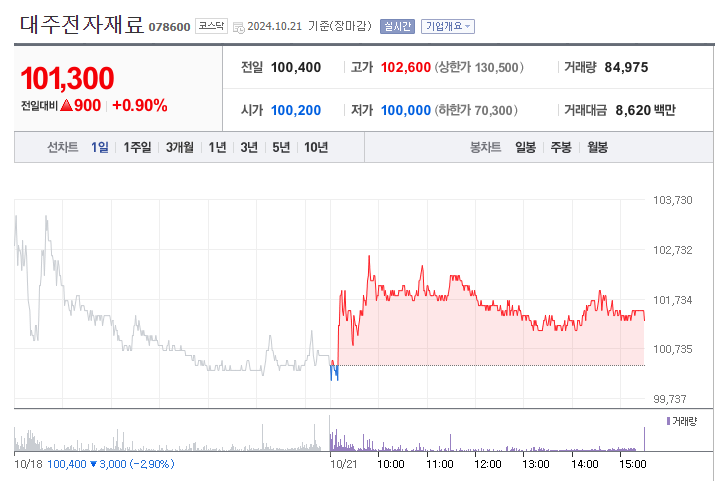Toggle the 실시간 real-time button
Screen dimensions: 715x481
(x=397, y=26)
